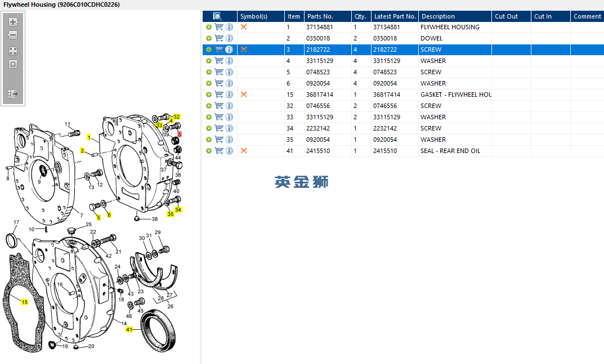Select latest part number 2415510 cell
Image resolution: width=604 pixels, height=364 pixels.
395,151
